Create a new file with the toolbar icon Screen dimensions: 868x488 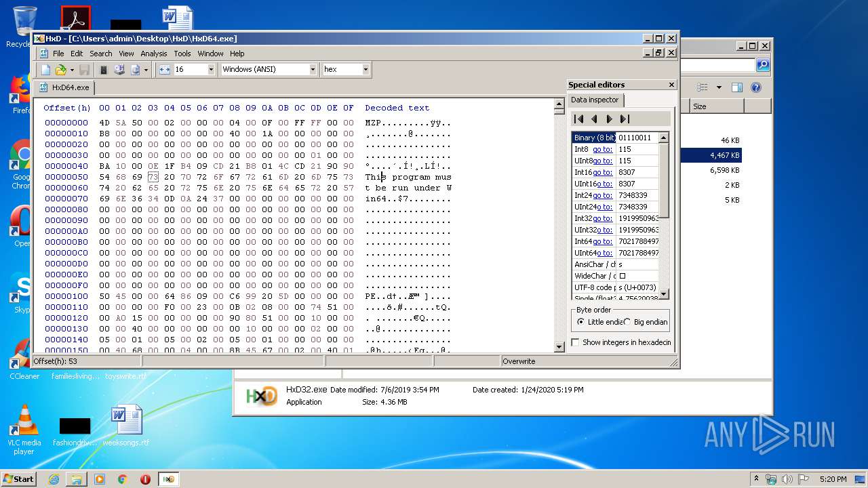coord(45,69)
